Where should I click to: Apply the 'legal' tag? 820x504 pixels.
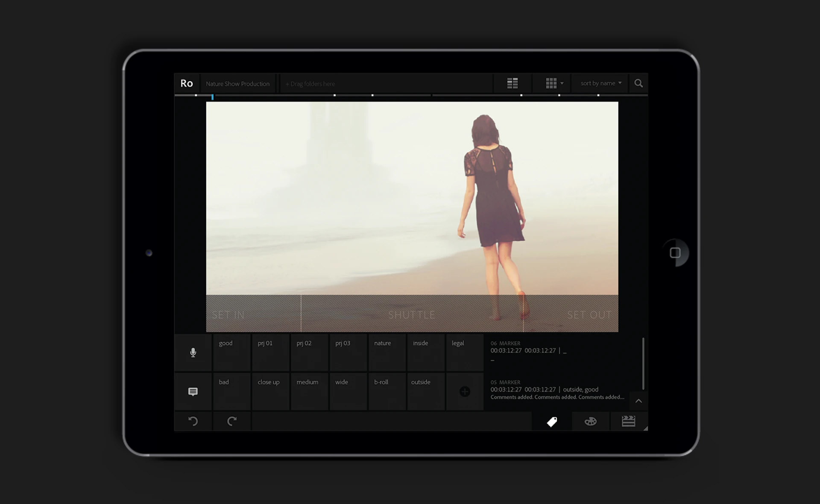[x=465, y=353]
